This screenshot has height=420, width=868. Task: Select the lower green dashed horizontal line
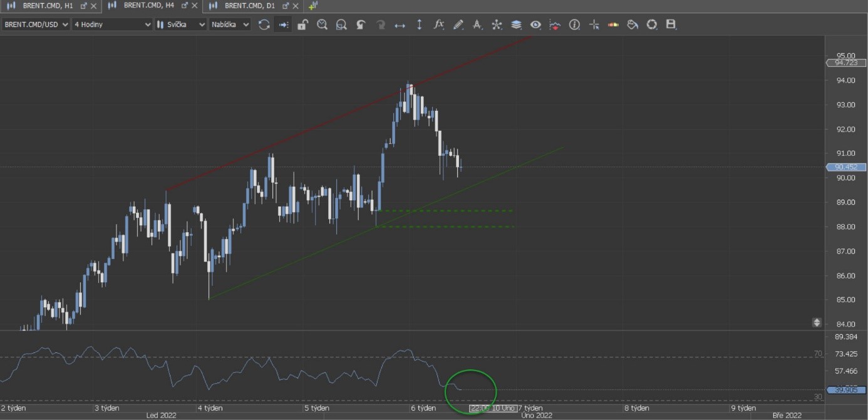point(445,227)
